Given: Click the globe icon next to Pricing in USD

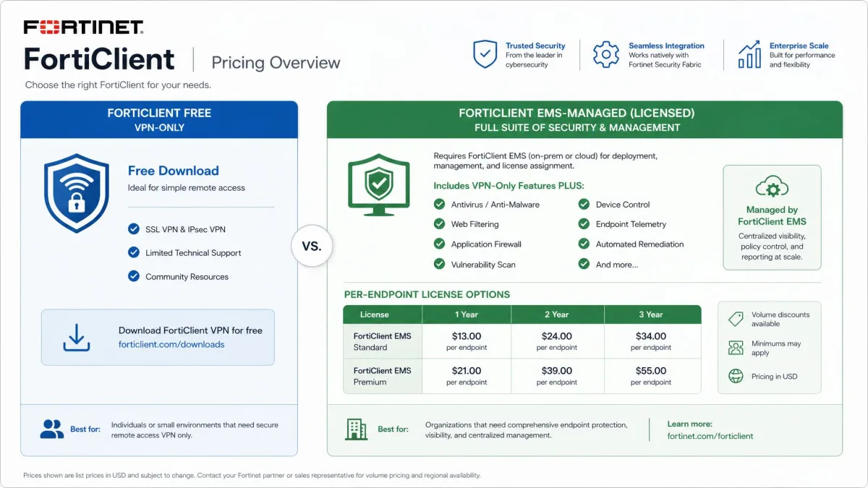Looking at the screenshot, I should point(736,376).
